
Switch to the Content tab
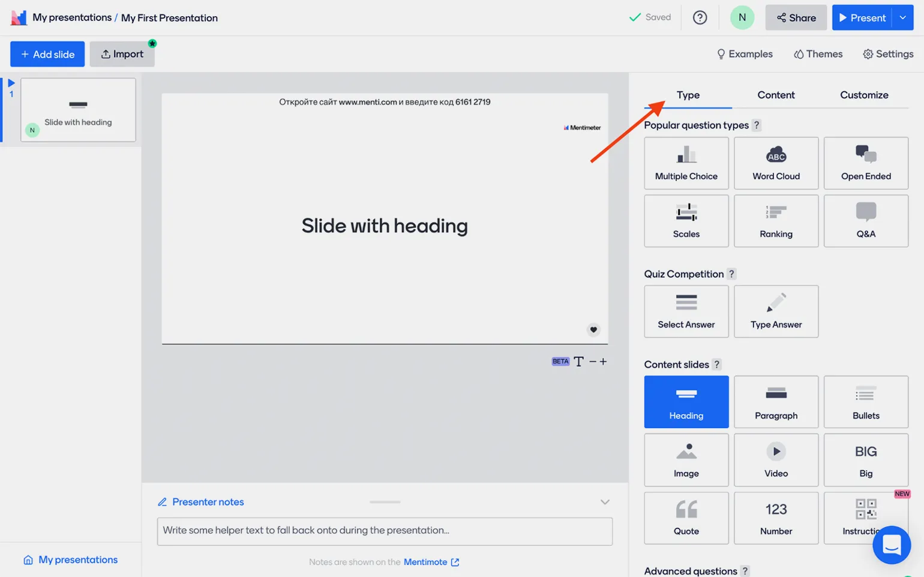pos(776,95)
